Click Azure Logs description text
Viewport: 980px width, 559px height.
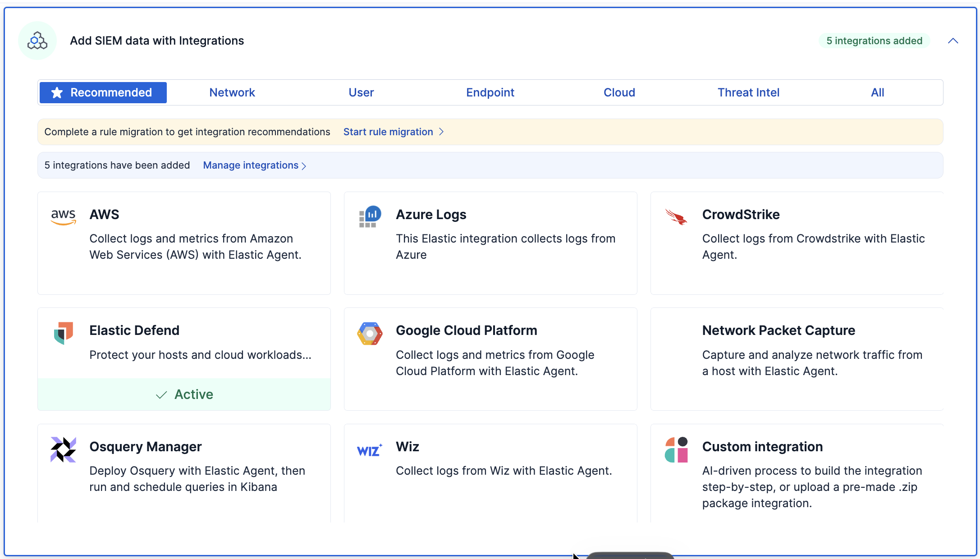505,247
